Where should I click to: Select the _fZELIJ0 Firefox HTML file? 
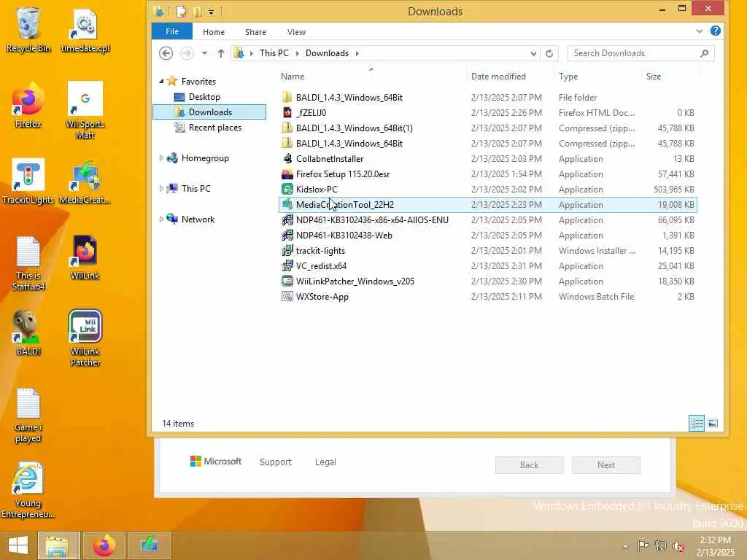pyautogui.click(x=487, y=113)
